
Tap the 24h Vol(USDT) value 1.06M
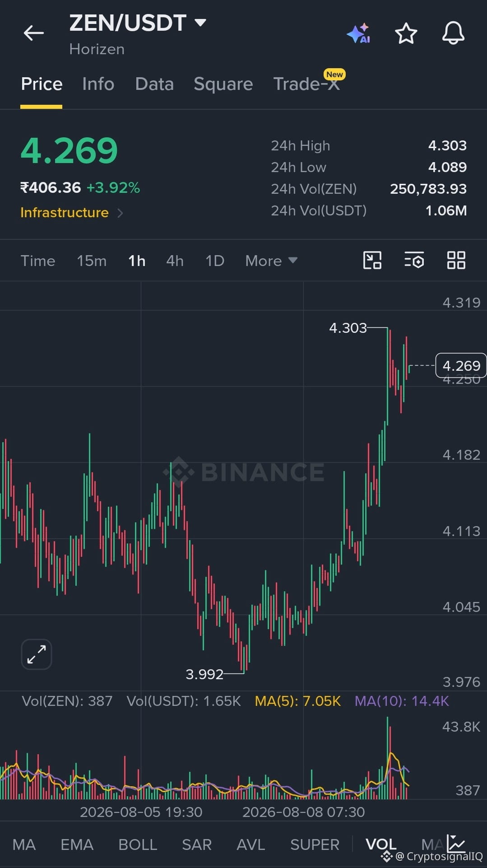click(x=446, y=210)
